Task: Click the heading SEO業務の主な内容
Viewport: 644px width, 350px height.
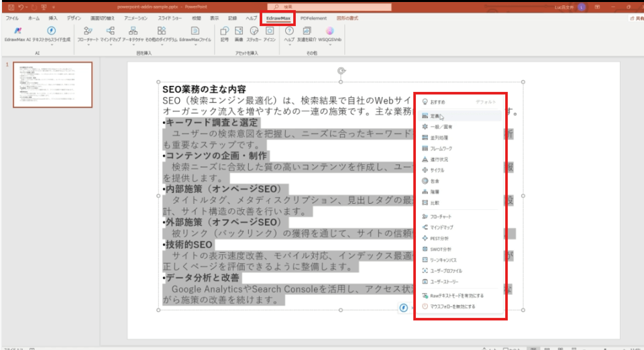Action: pos(204,89)
